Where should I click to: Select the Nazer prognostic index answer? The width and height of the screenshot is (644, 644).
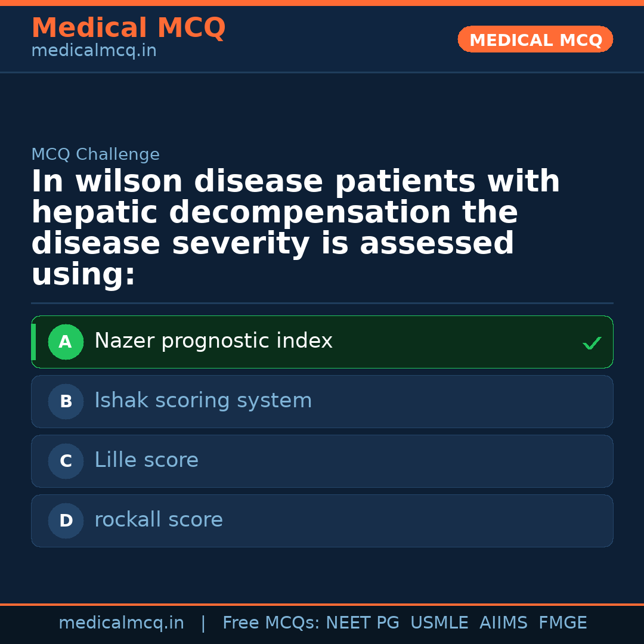click(213, 341)
